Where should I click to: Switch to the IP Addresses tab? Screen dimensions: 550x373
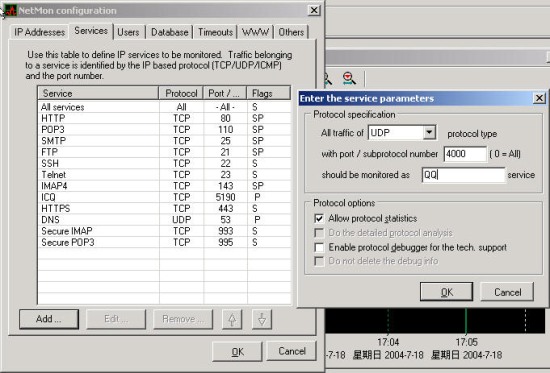[39, 32]
